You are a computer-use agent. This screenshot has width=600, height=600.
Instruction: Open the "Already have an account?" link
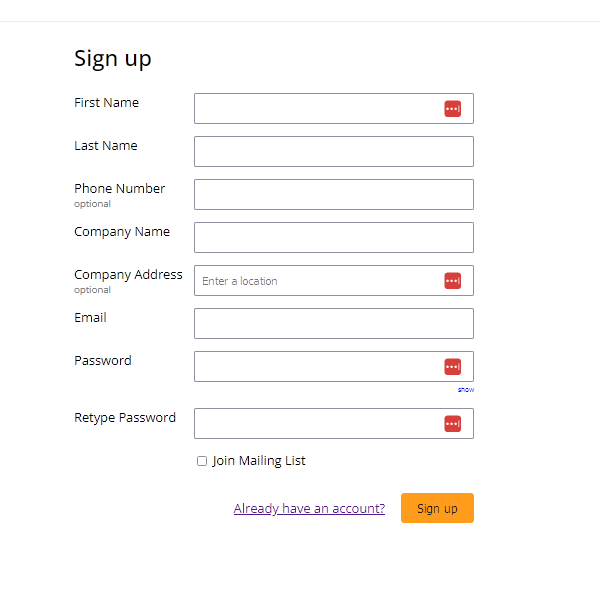pos(309,508)
